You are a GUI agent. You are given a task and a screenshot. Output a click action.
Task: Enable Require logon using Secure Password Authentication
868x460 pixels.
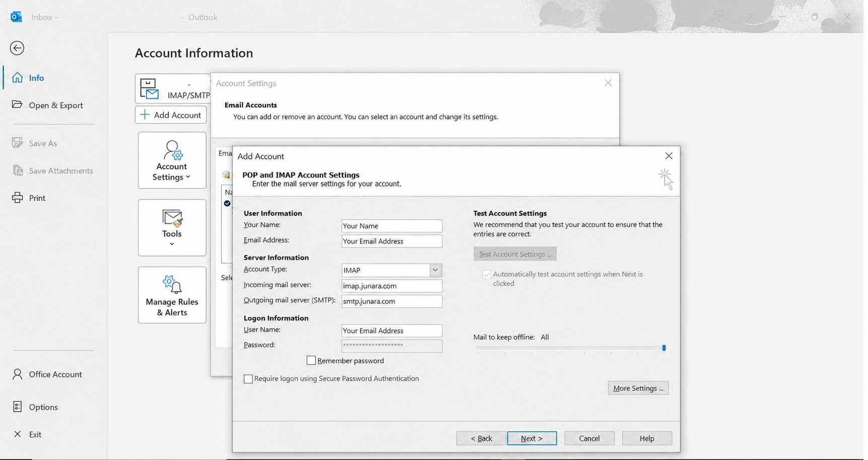[x=248, y=379]
